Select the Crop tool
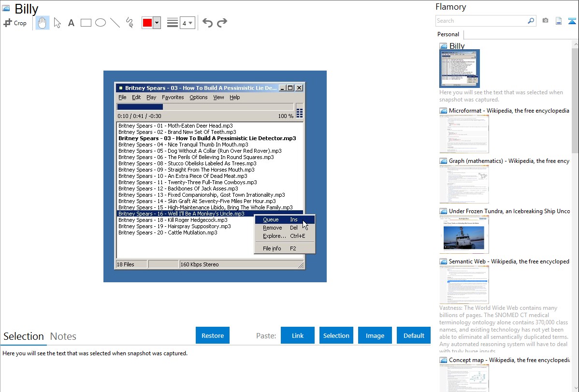Image resolution: width=579 pixels, height=392 pixels. tap(15, 23)
